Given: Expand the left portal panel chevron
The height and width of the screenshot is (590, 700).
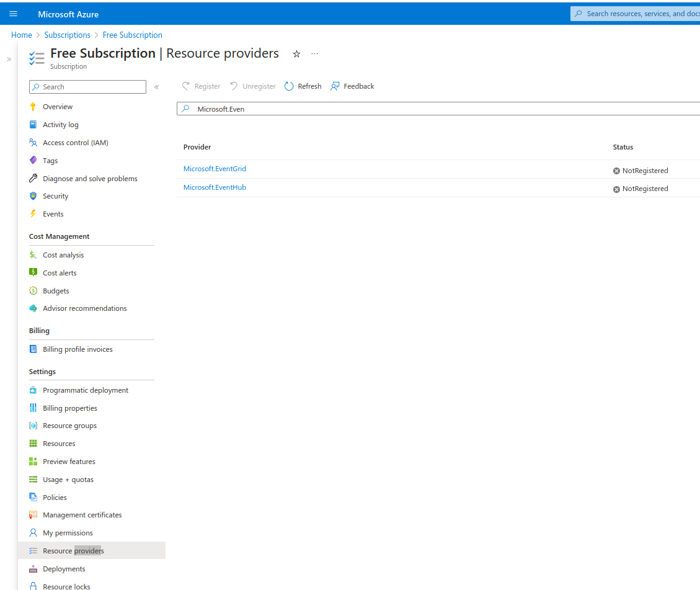Looking at the screenshot, I should 9,60.
